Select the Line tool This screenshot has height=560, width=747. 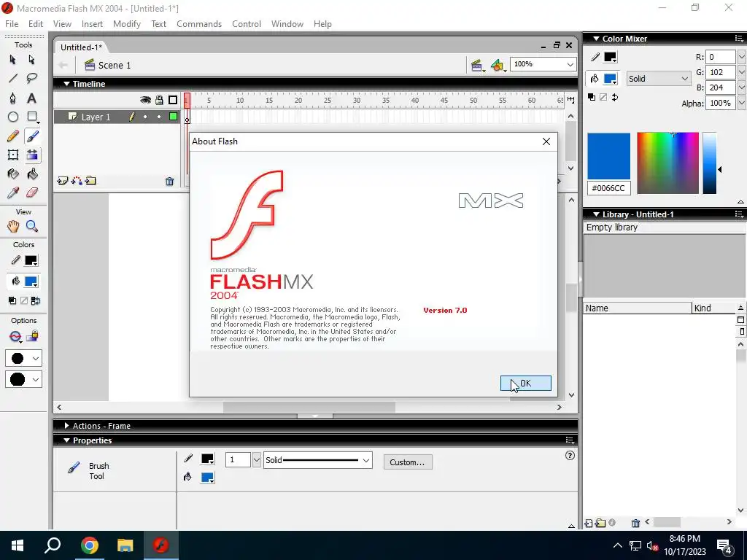point(13,78)
